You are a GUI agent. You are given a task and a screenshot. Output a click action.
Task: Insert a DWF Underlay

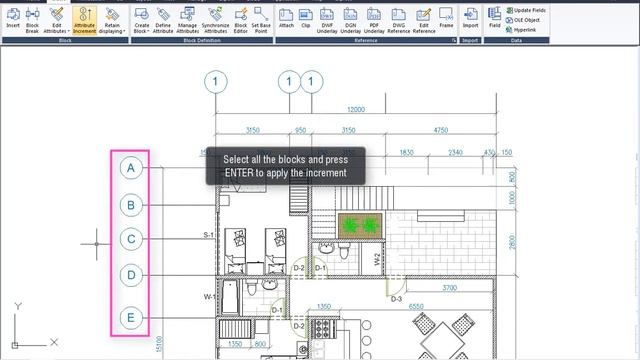327,20
